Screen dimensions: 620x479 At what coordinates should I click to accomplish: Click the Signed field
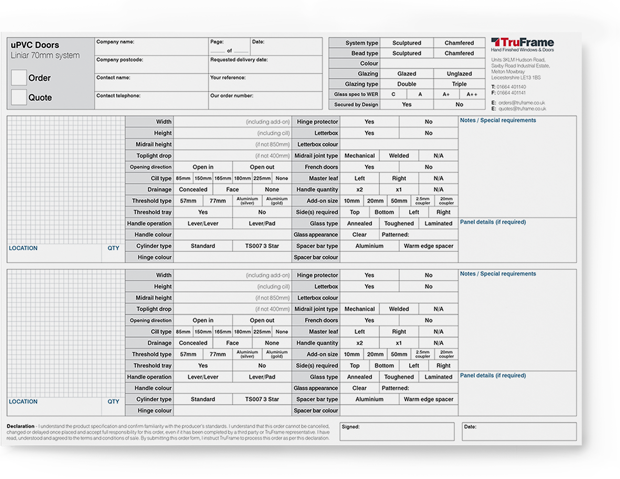[397, 432]
